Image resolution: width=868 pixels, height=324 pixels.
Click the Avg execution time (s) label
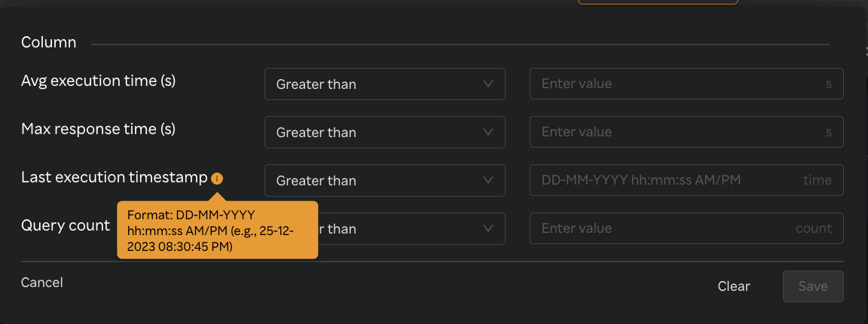(x=98, y=81)
